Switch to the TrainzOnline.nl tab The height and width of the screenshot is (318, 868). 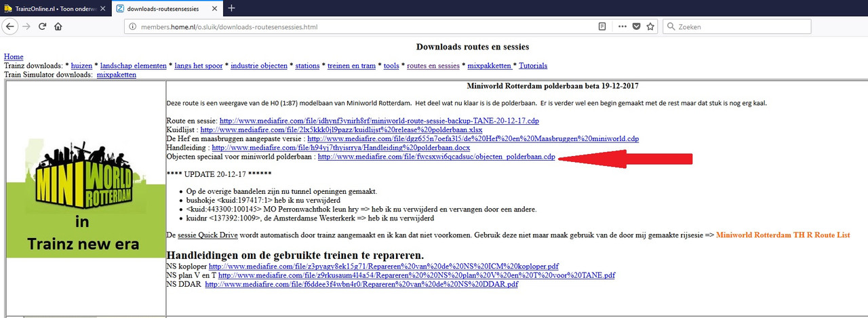[x=54, y=8]
